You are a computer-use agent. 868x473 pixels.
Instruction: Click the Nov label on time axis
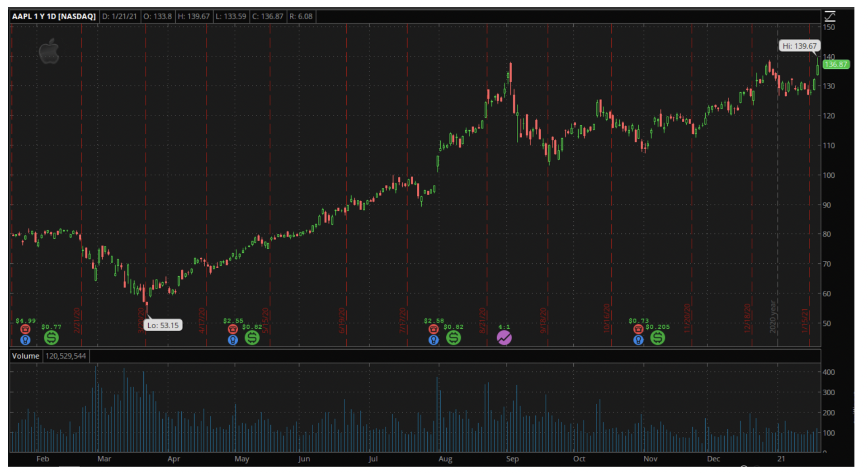point(650,459)
